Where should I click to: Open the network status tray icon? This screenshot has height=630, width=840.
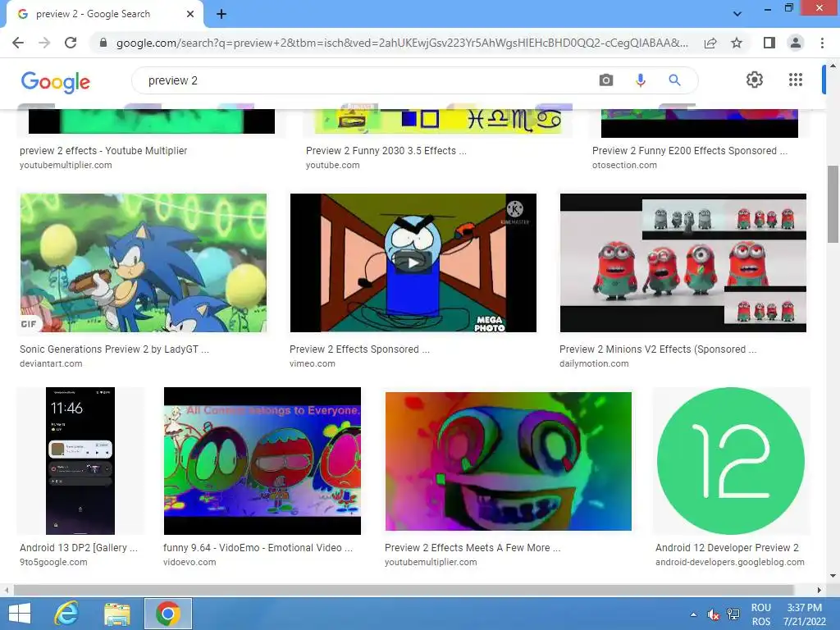coord(733,614)
